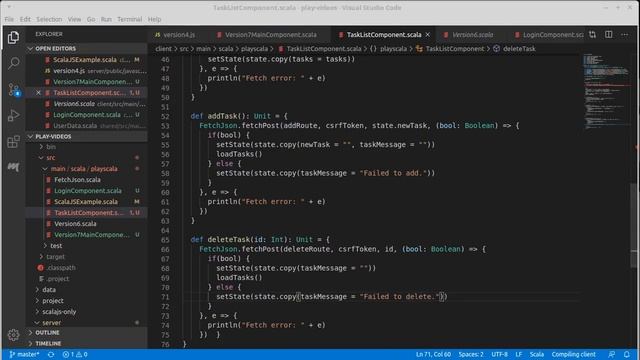Open the File menu
This screenshot has width=640, height=360.
(x=9, y=19)
